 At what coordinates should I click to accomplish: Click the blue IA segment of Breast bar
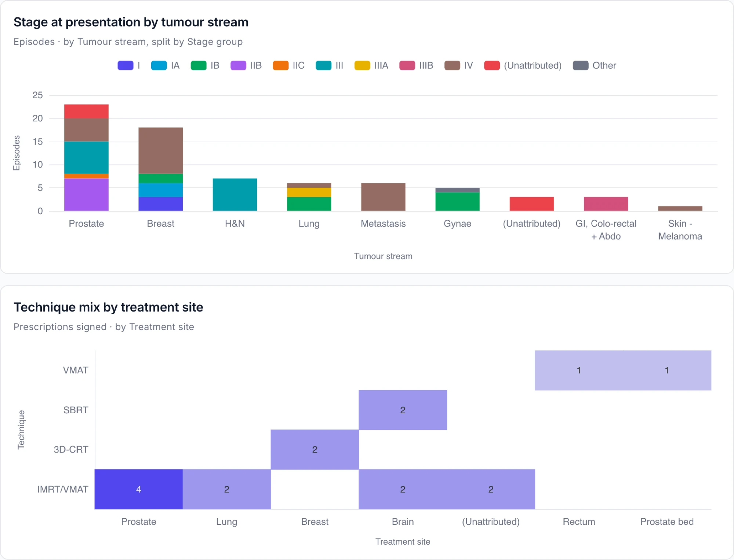[160, 190]
